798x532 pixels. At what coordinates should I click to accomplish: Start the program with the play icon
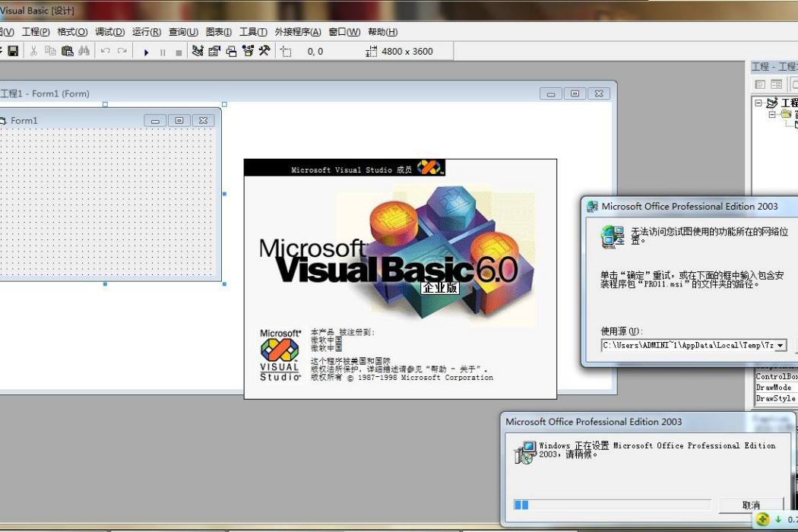pos(147,52)
